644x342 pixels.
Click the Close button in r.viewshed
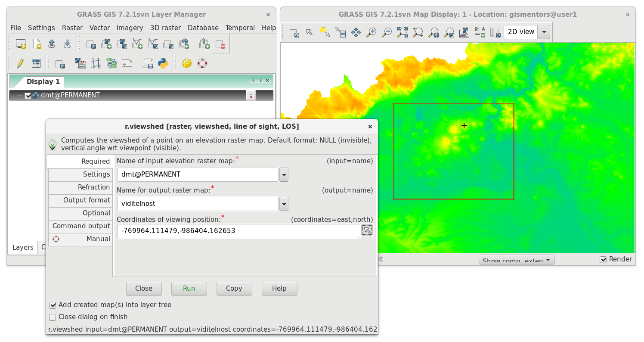(144, 289)
